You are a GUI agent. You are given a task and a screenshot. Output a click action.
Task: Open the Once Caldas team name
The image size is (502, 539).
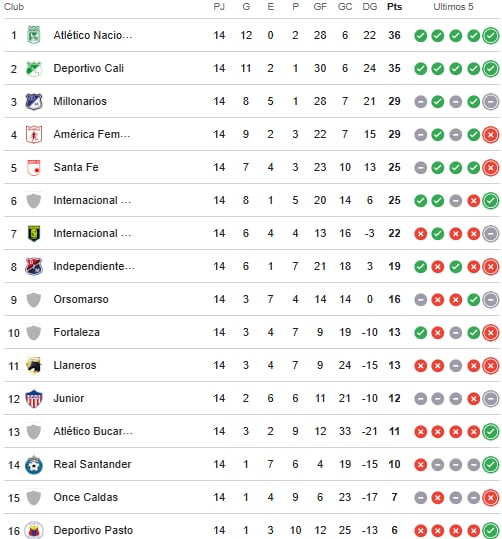pos(85,497)
